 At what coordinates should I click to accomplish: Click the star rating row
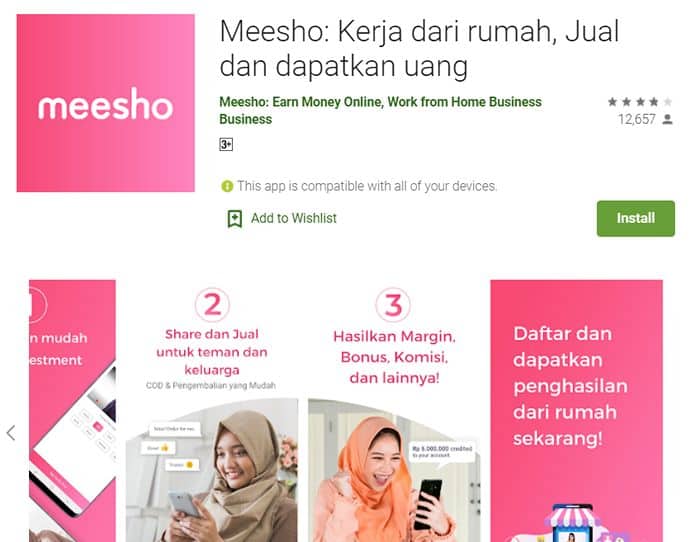[x=640, y=102]
